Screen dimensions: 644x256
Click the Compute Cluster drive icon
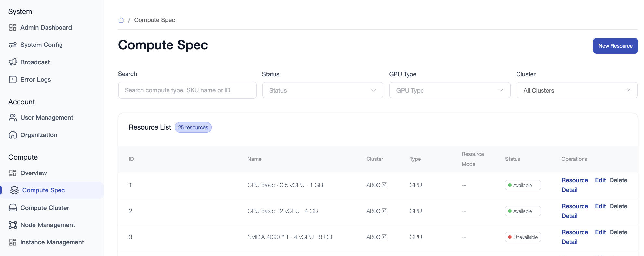[x=13, y=208]
